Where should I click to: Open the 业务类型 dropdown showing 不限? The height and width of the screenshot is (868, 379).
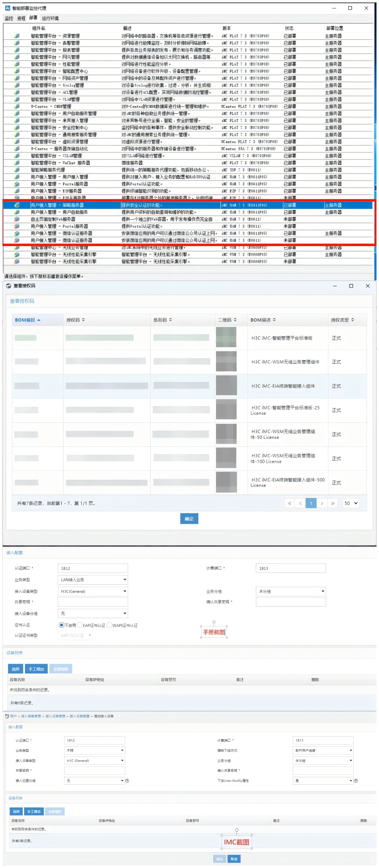[95, 750]
